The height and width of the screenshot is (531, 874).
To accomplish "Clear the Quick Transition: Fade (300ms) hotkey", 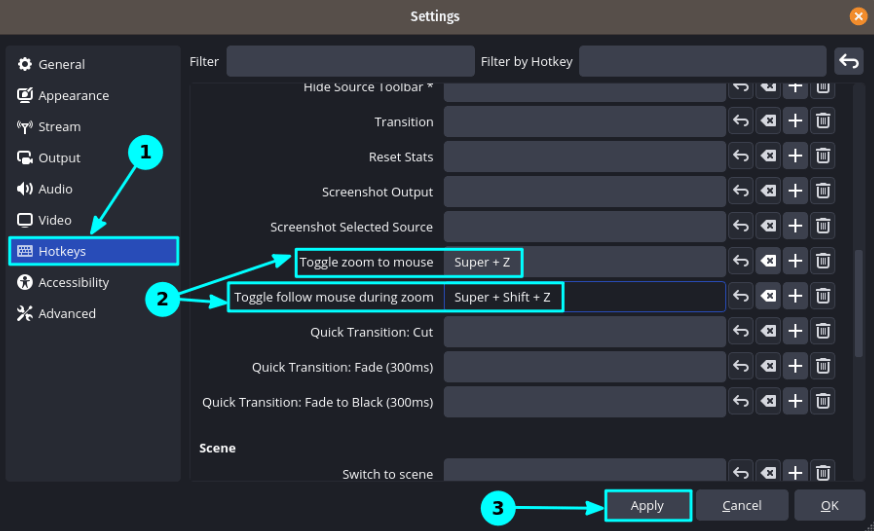I will (x=768, y=367).
